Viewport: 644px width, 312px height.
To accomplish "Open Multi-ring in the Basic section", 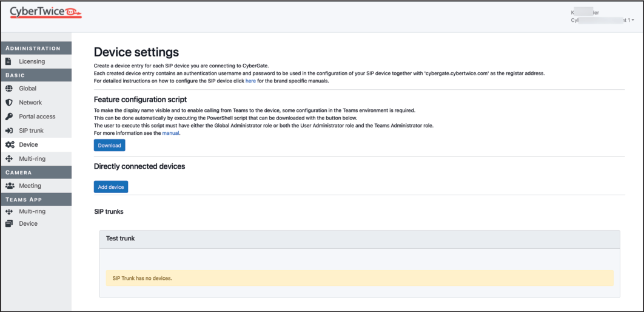I will [x=36, y=158].
